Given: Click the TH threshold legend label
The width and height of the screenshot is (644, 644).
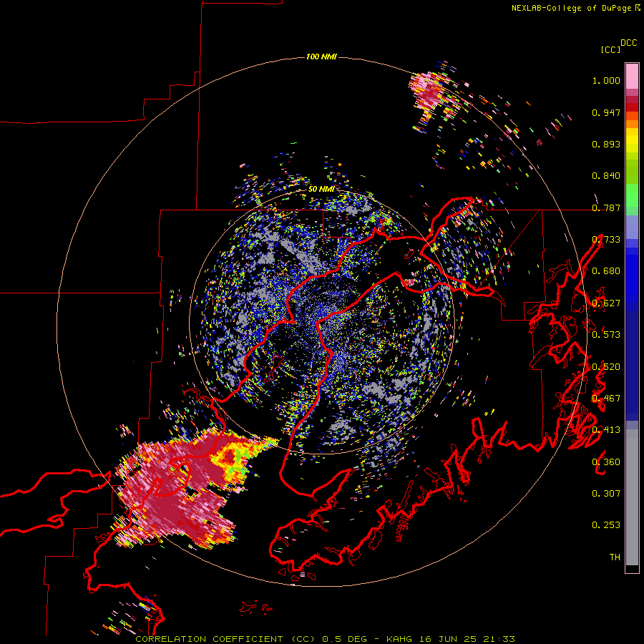Looking at the screenshot, I should (x=615, y=557).
